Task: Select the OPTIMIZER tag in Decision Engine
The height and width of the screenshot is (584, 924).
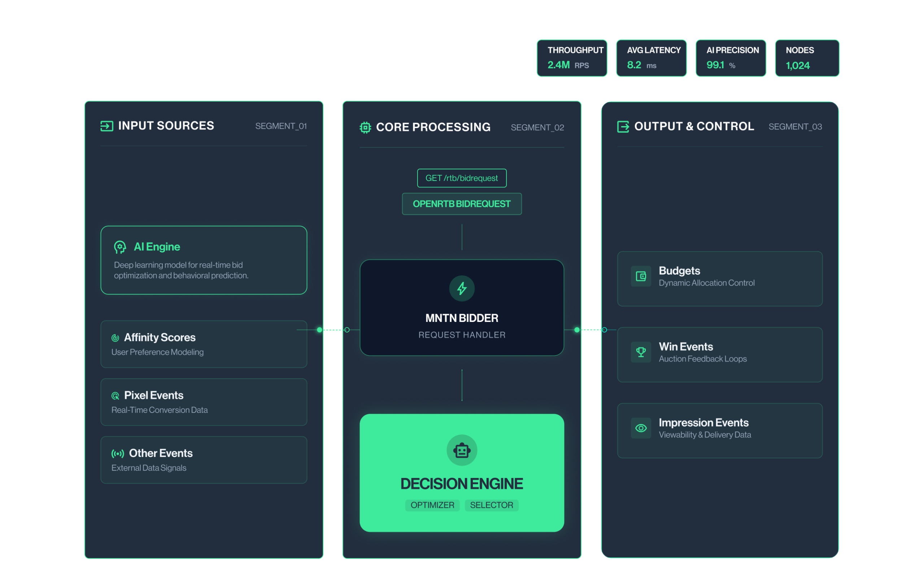Action: pos(432,505)
